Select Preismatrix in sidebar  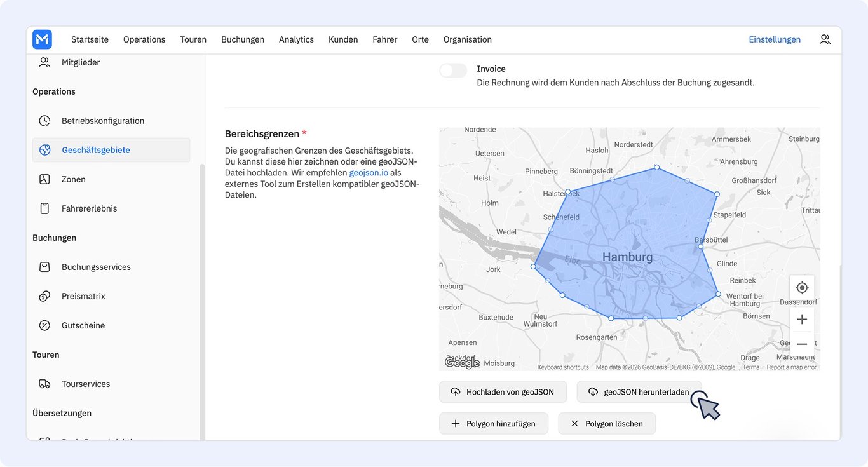[x=111, y=296]
